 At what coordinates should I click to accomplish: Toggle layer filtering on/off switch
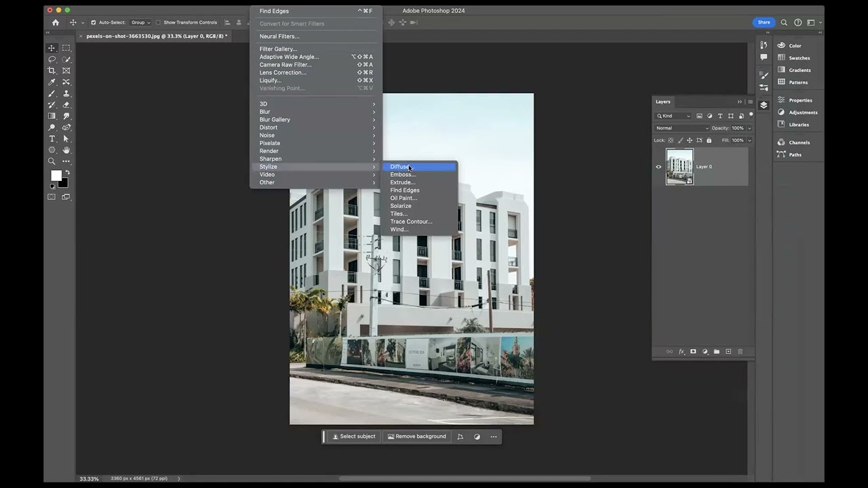[751, 115]
